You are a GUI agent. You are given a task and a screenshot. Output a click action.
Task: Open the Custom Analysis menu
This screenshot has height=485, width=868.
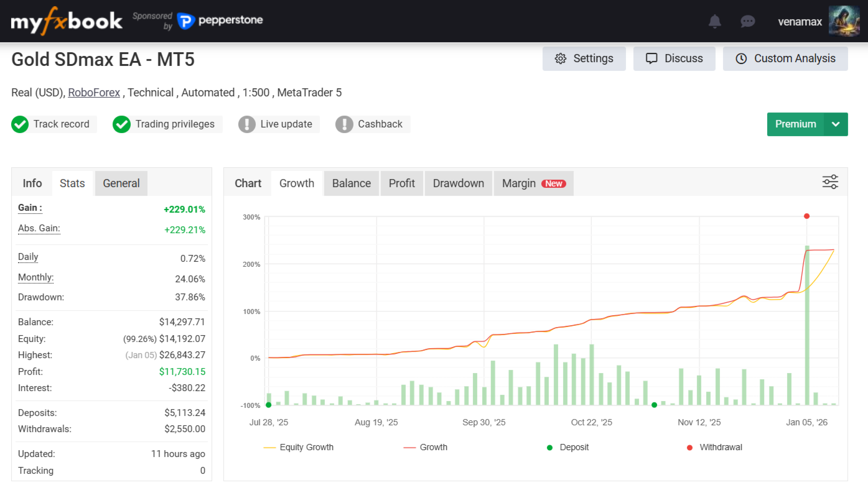click(785, 58)
